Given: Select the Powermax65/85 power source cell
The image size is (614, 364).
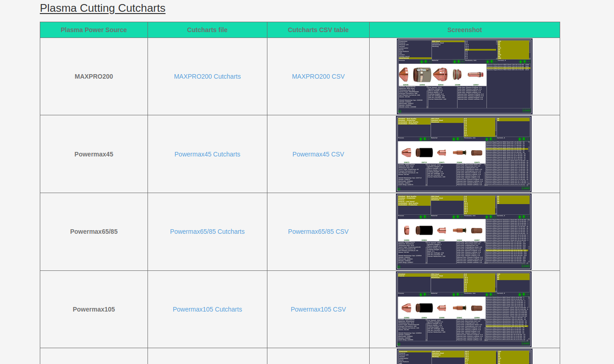Looking at the screenshot, I should coord(94,232).
